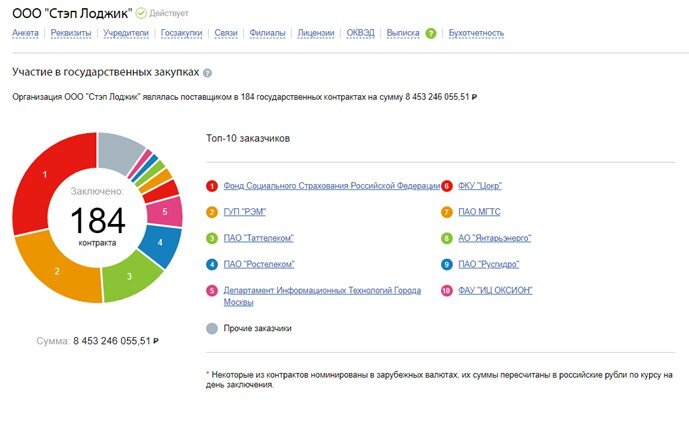The width and height of the screenshot is (689, 421).
Task: Open the ПАО "Русгидро" link
Action: pyautogui.click(x=489, y=265)
